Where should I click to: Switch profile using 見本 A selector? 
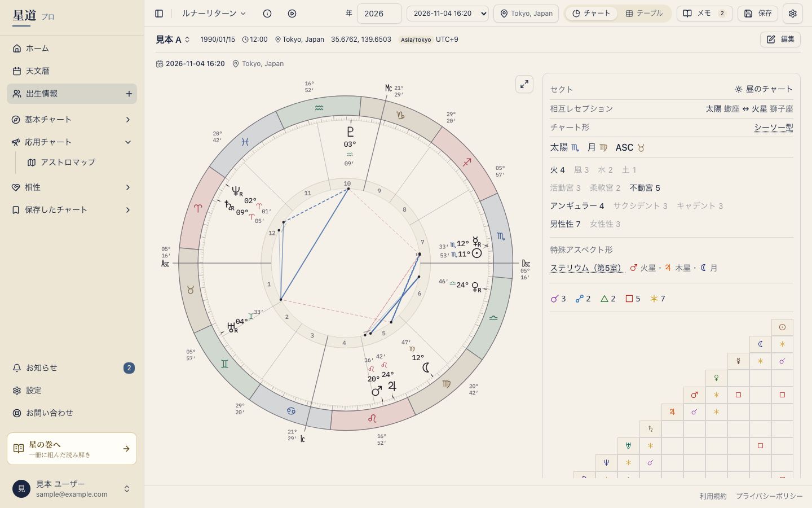173,40
